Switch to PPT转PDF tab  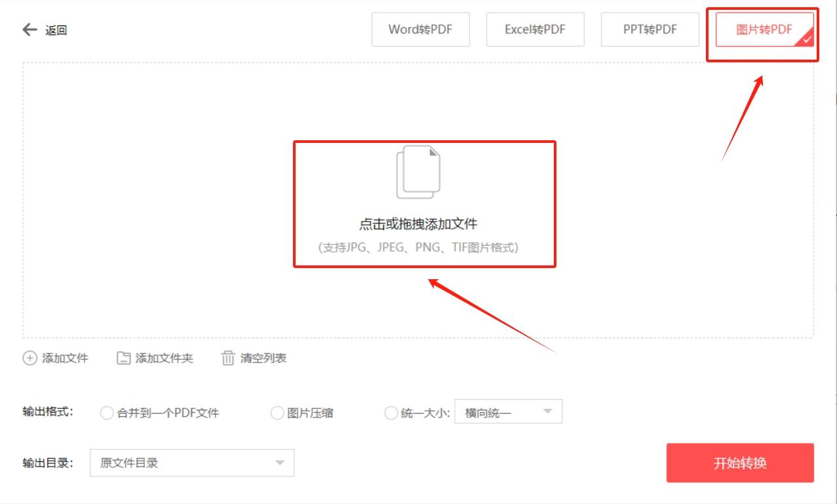click(x=650, y=29)
